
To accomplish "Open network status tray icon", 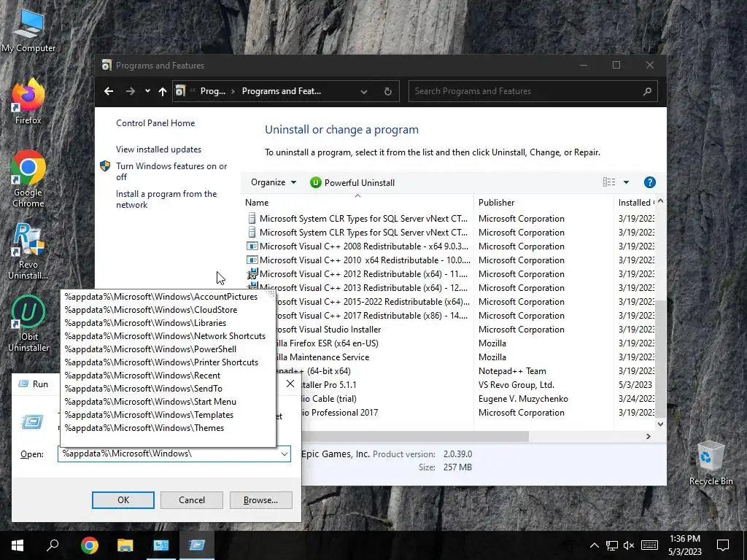I will pyautogui.click(x=612, y=545).
